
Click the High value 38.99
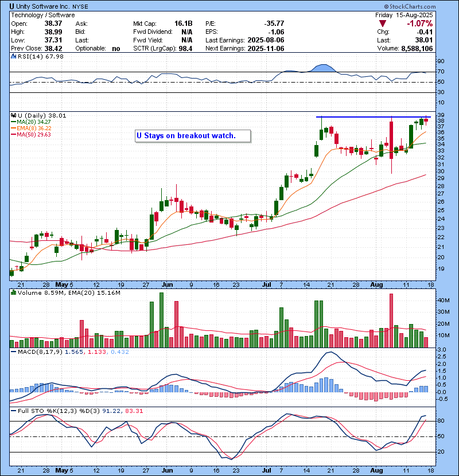(53, 32)
